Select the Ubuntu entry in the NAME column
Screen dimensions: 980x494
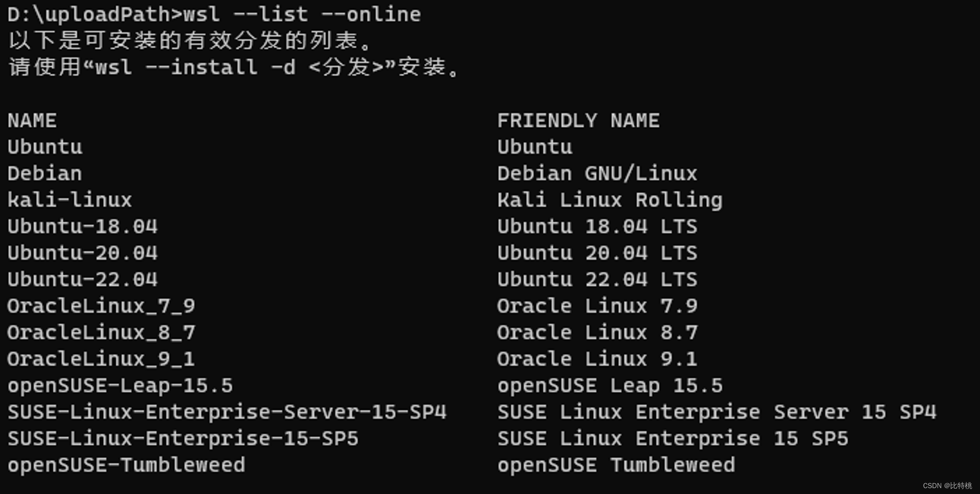tap(45, 147)
